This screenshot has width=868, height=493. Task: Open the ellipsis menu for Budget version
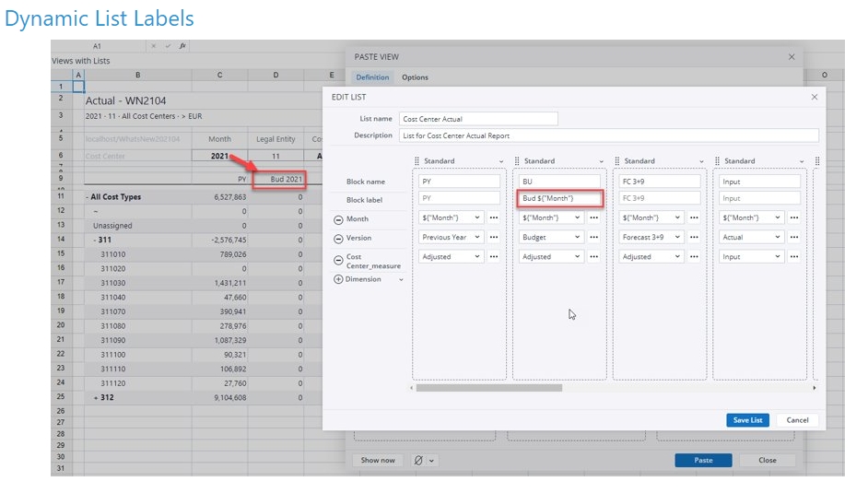pos(593,237)
